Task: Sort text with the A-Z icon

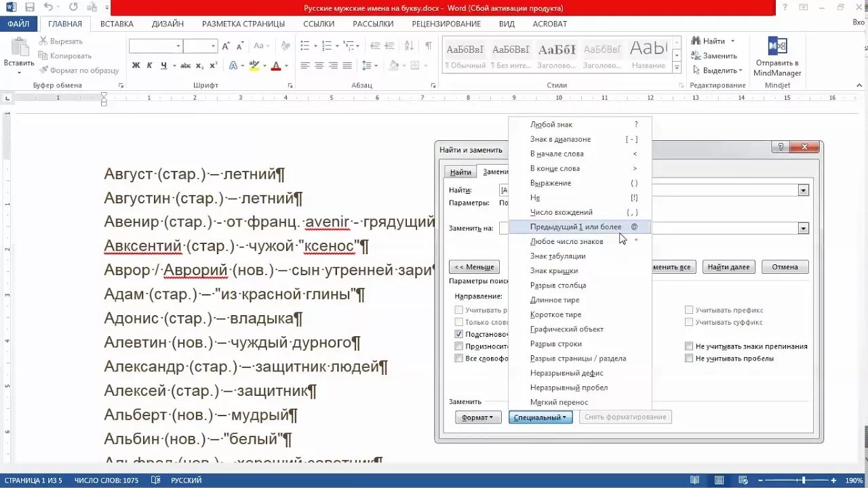Action: pos(408,46)
